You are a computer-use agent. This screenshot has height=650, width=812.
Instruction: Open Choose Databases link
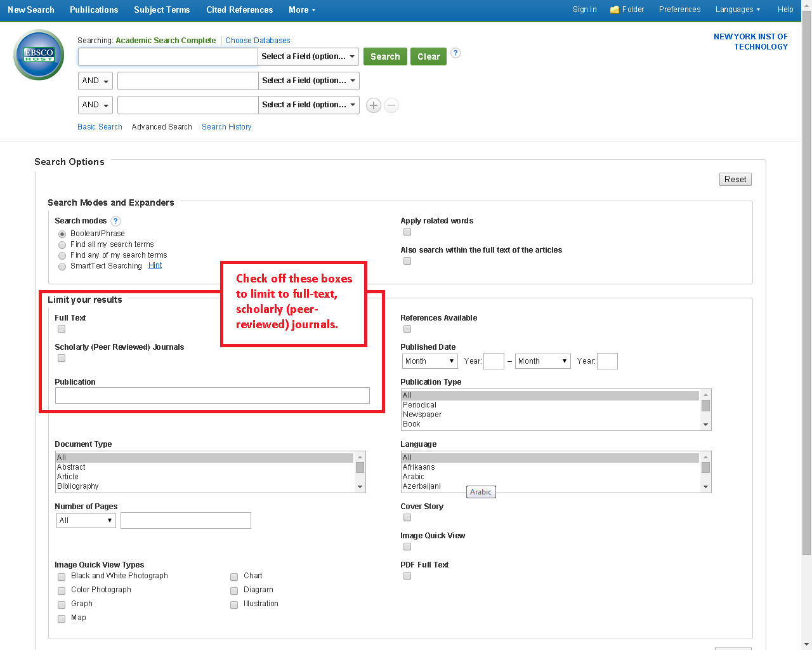click(x=258, y=41)
